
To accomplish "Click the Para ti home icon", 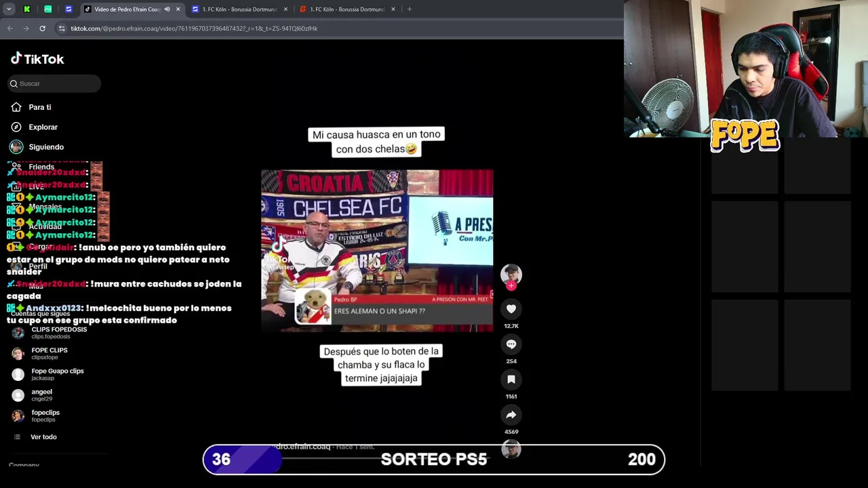I will click(x=16, y=107).
